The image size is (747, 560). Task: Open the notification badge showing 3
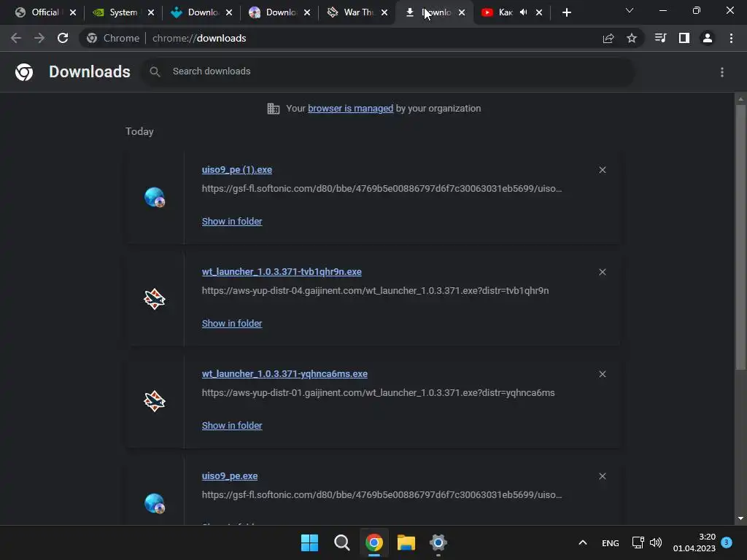click(727, 542)
